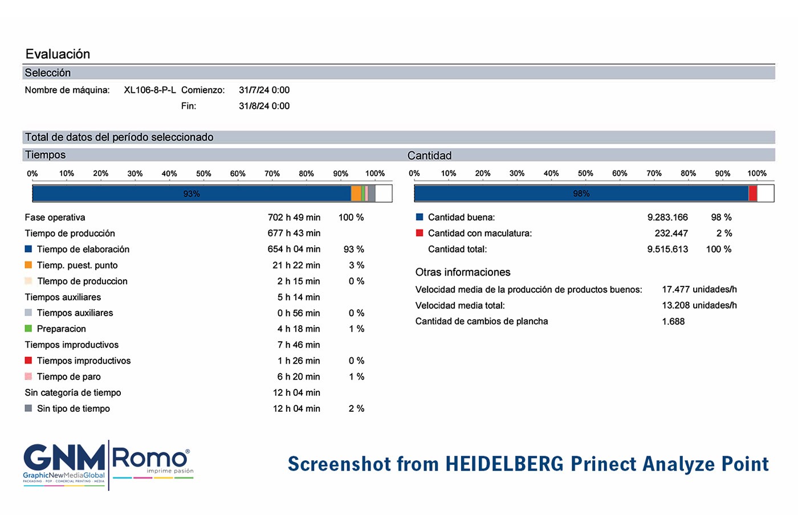Select the 5 h 14 min value
Screen dimensions: 798x532
point(299,297)
